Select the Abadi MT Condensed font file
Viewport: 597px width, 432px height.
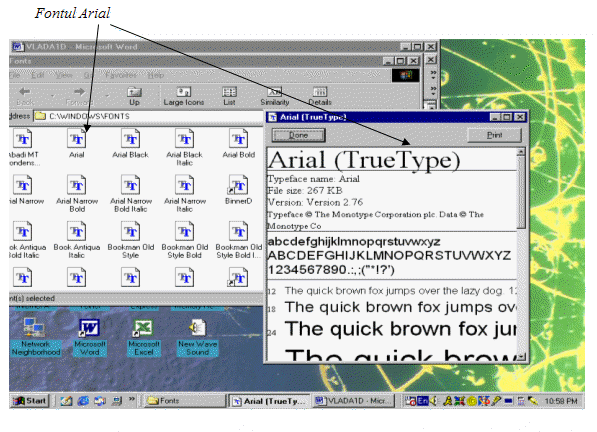24,147
